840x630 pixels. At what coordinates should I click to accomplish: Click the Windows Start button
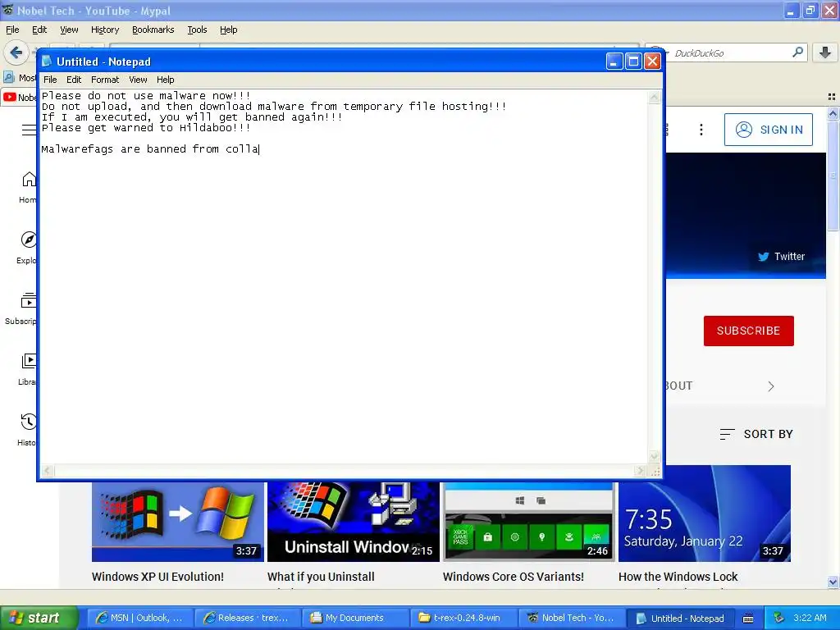(39, 618)
